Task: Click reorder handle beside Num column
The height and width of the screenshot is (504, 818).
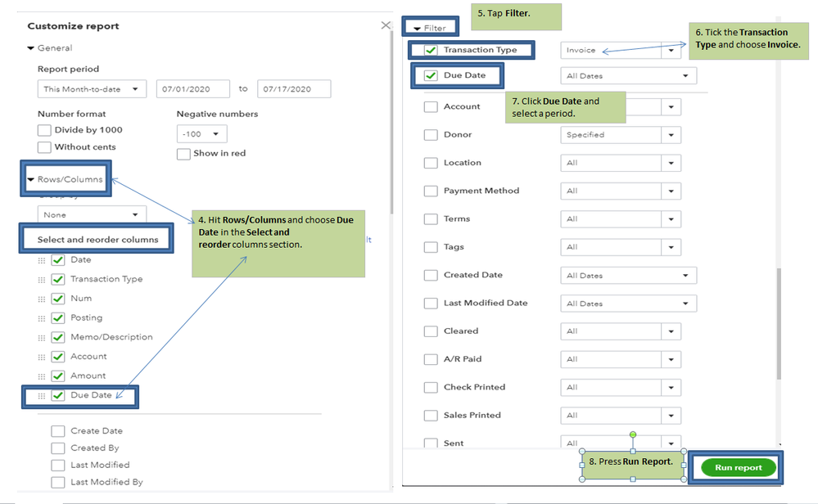Action: point(42,299)
